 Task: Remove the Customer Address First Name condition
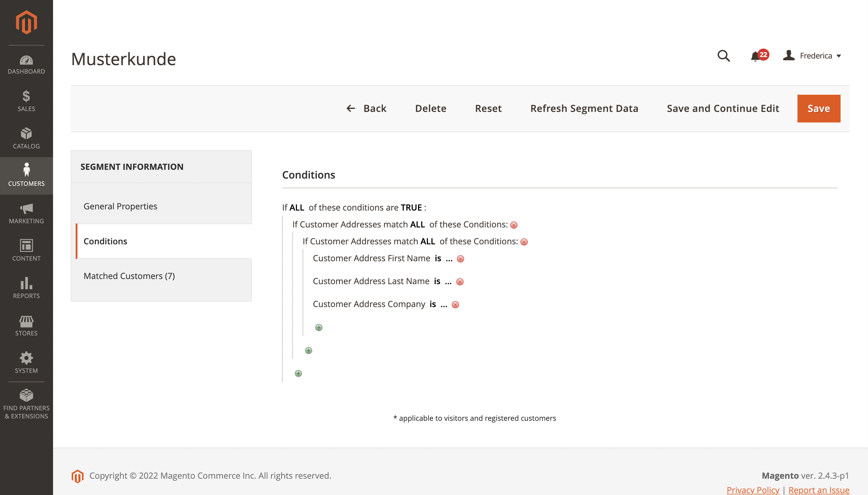[460, 259]
